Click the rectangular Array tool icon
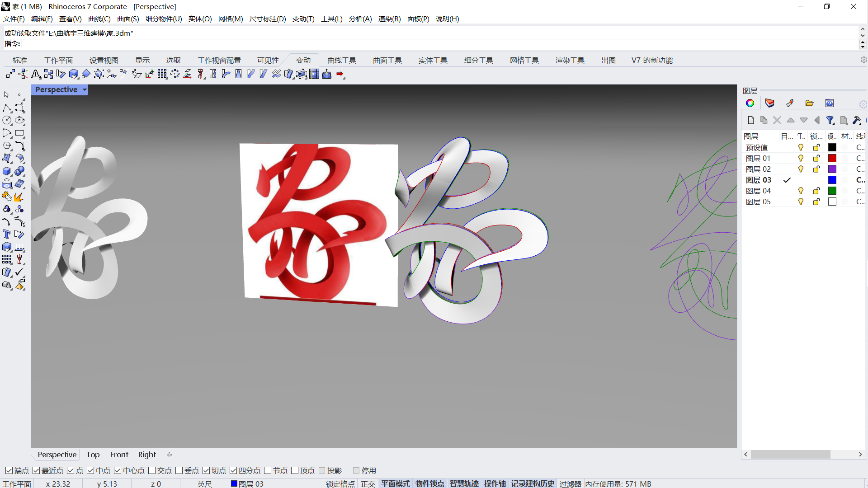The height and width of the screenshot is (488, 868). pos(162,74)
